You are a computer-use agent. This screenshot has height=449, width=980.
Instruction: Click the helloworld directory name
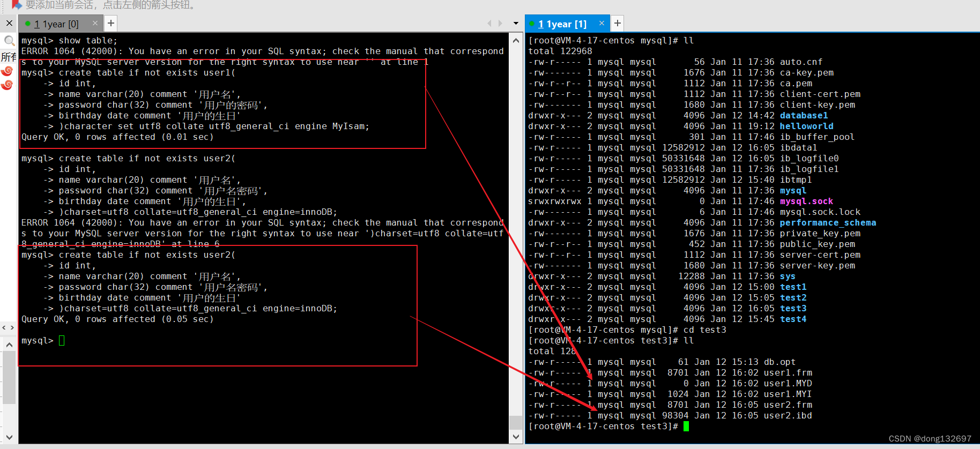(x=806, y=126)
